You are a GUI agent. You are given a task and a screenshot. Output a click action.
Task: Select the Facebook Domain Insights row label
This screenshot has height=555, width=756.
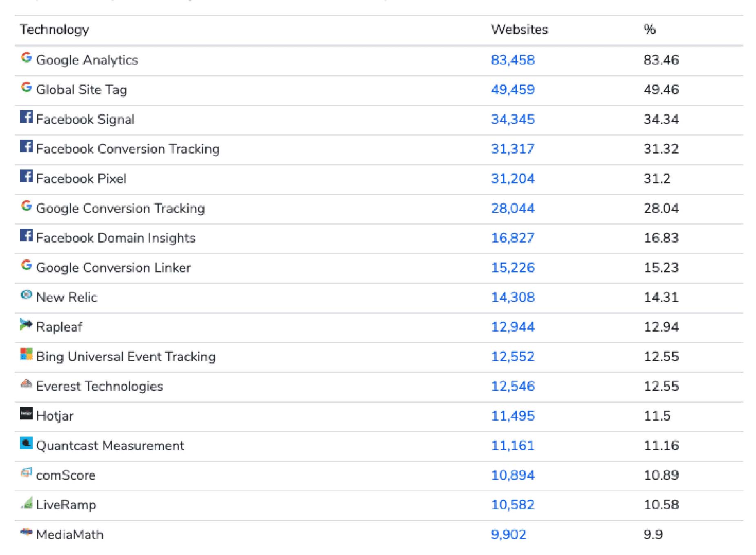click(x=116, y=238)
